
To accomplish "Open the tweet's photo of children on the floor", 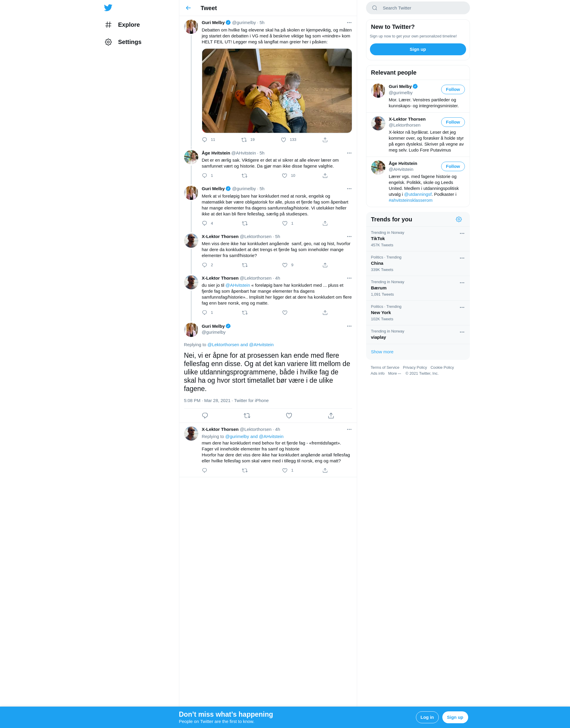I will (277, 91).
